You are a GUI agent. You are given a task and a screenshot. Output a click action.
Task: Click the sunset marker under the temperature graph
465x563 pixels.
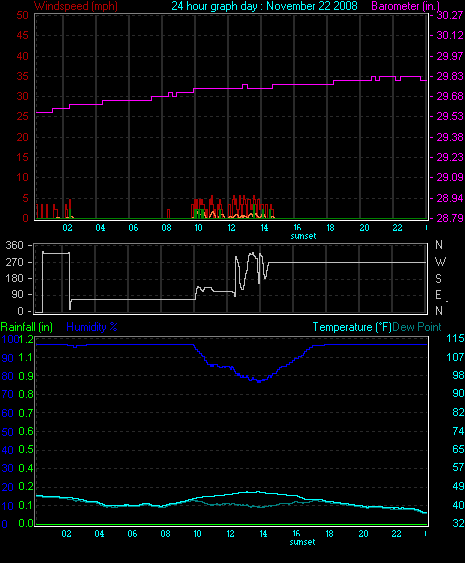coord(302,542)
